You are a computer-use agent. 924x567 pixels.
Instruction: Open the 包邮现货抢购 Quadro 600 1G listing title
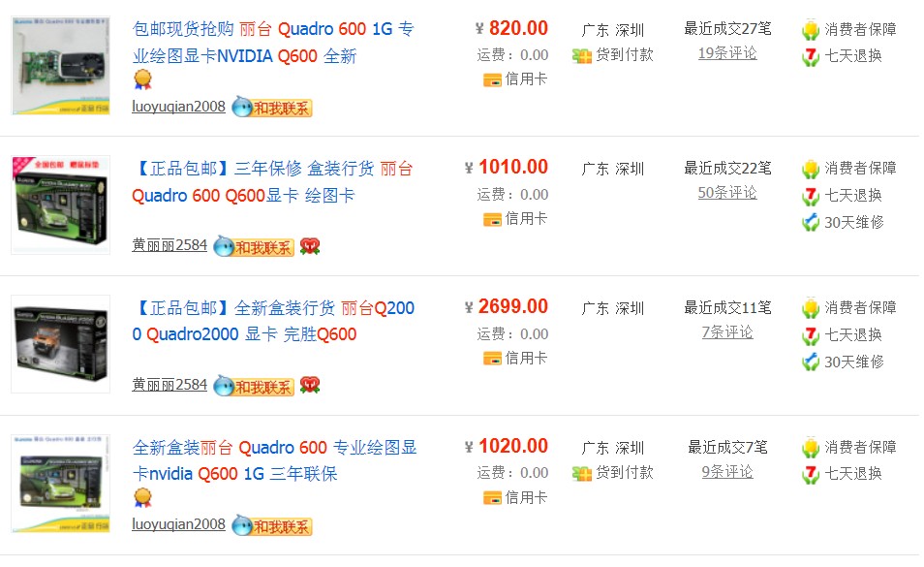coord(273,43)
